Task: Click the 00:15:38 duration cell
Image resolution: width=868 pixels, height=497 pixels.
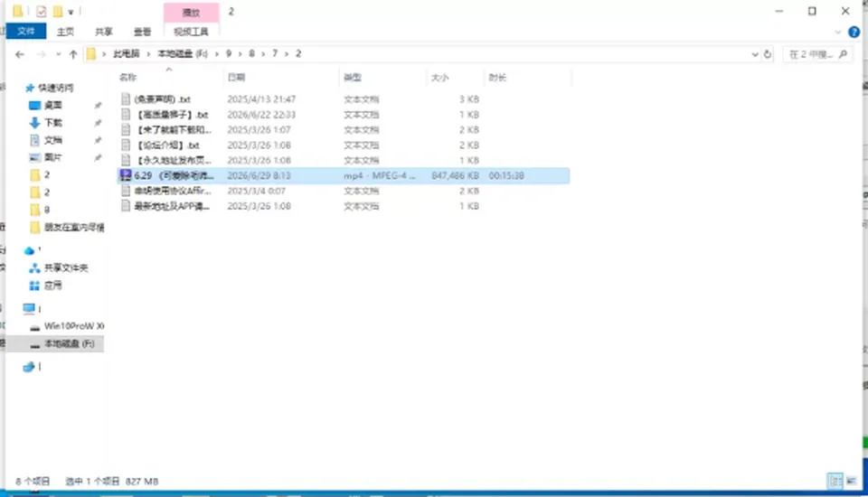Action: [506, 175]
